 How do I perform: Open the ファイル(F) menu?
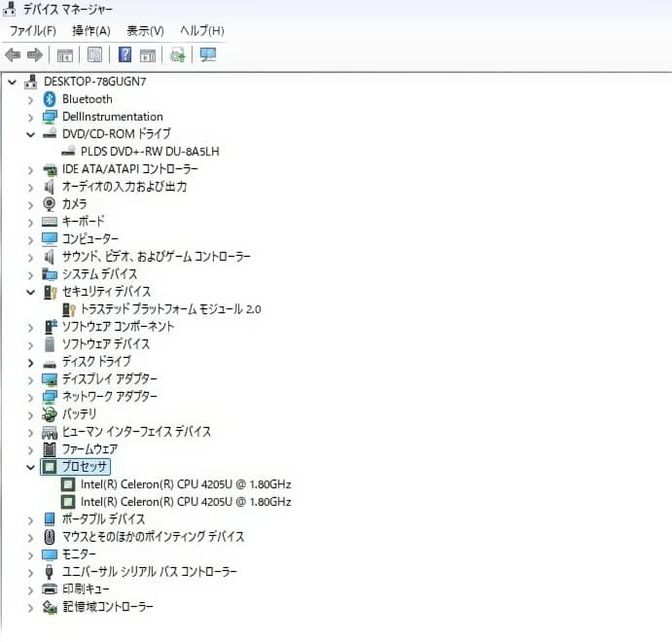[33, 31]
